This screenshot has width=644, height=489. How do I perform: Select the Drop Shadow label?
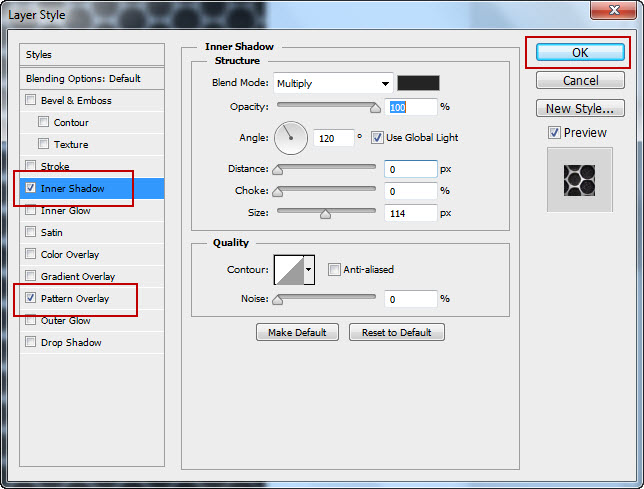[x=71, y=342]
